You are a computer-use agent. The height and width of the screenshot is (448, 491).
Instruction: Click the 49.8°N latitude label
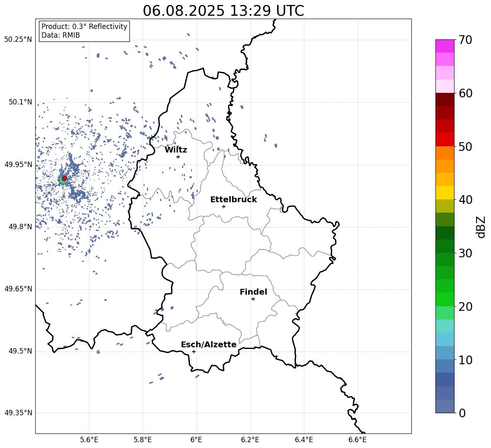[x=20, y=227]
